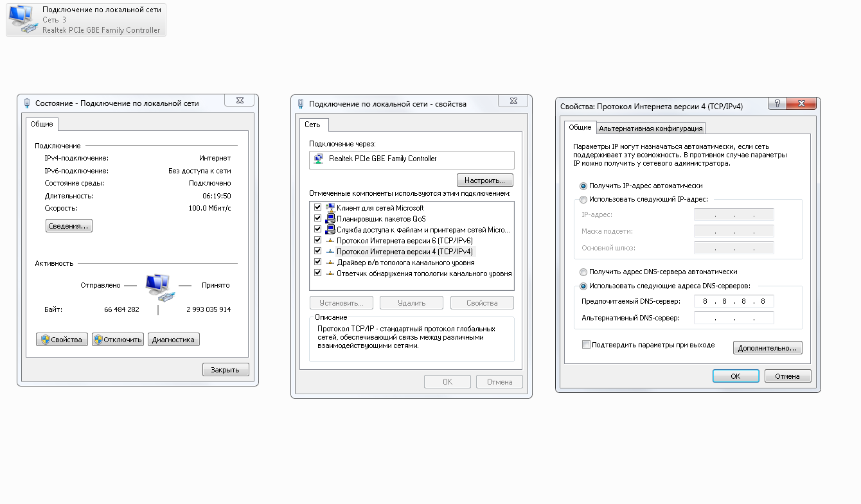Click the help question mark button in IPv4 dialog
Viewport: 861px width, 504px height.
coord(777,103)
